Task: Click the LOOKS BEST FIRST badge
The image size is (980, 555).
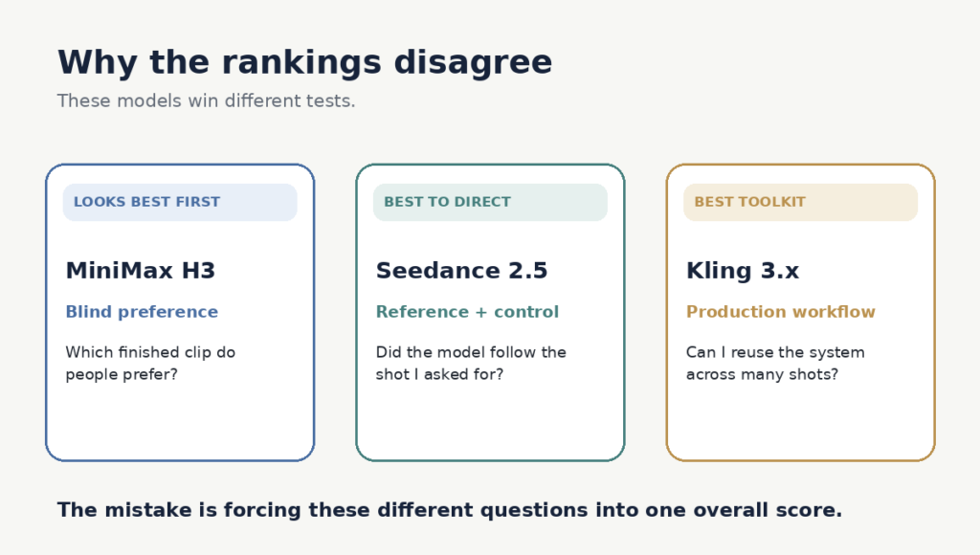Action: 180,202
